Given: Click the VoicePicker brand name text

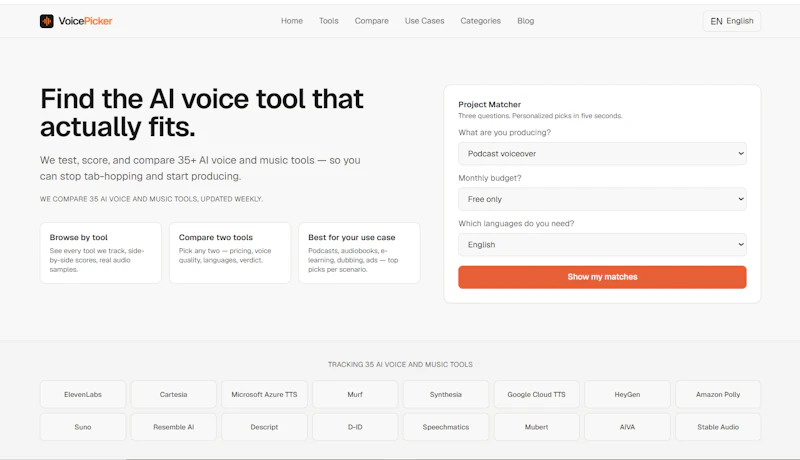Looking at the screenshot, I should 85,21.
